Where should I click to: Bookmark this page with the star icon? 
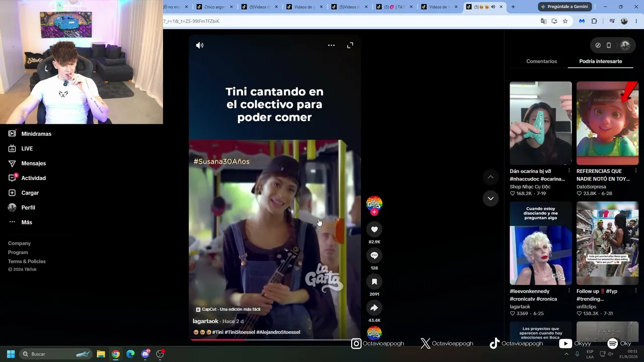[x=565, y=21]
